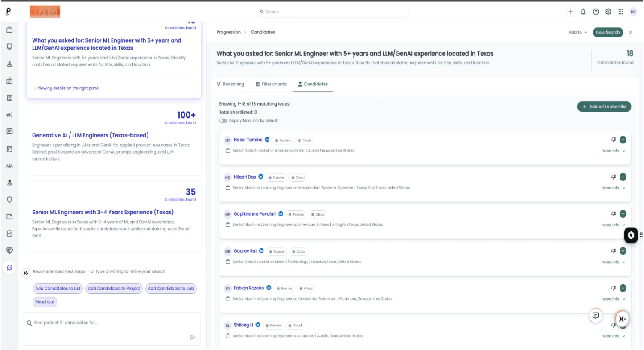Open the floating chat feedback icon

coord(596,316)
